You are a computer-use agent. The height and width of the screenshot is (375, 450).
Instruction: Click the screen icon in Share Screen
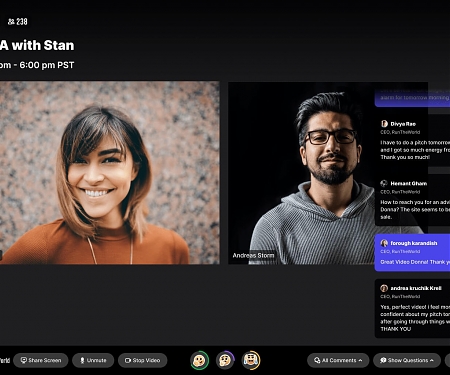pos(24,360)
